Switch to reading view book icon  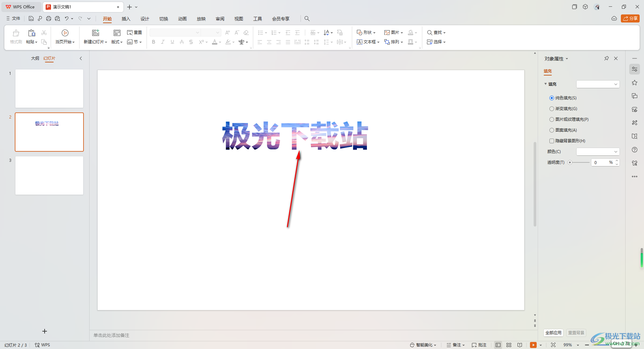point(520,345)
